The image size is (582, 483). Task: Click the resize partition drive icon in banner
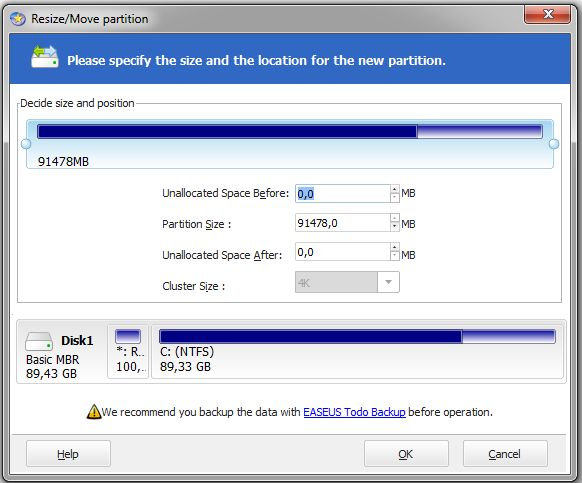tap(45, 57)
